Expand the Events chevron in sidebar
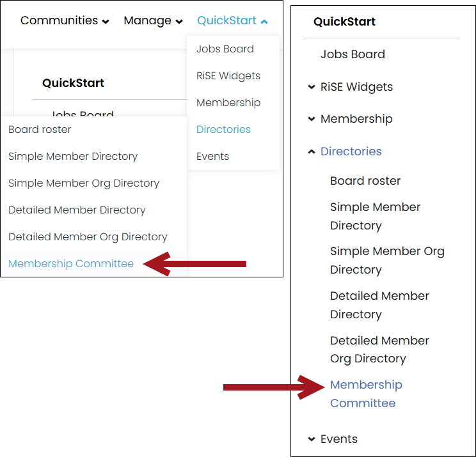The image size is (476, 457). (x=312, y=440)
